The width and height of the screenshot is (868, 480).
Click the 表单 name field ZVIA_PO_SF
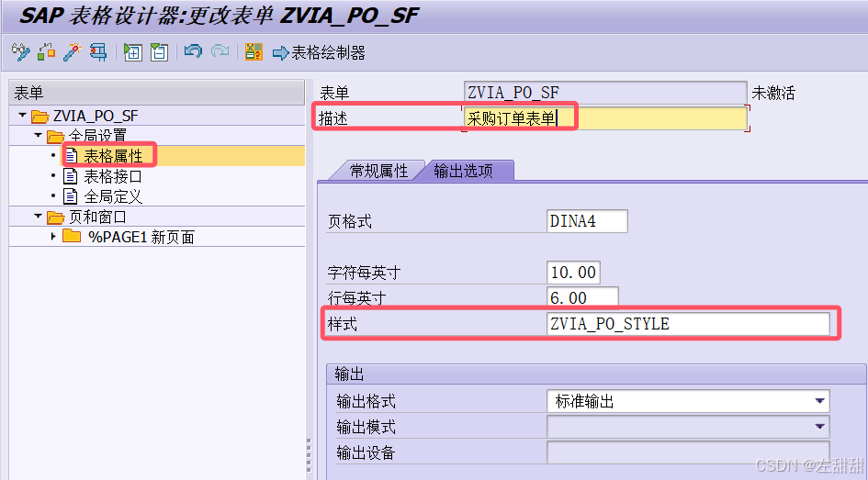click(x=605, y=93)
